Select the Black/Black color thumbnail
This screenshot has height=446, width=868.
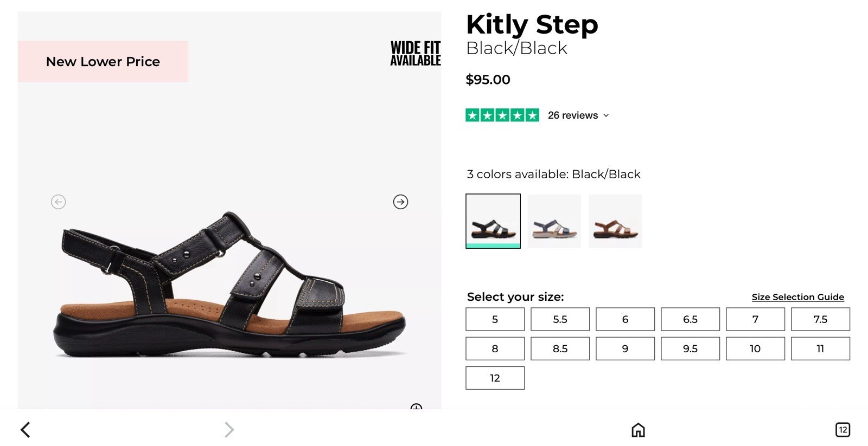493,221
